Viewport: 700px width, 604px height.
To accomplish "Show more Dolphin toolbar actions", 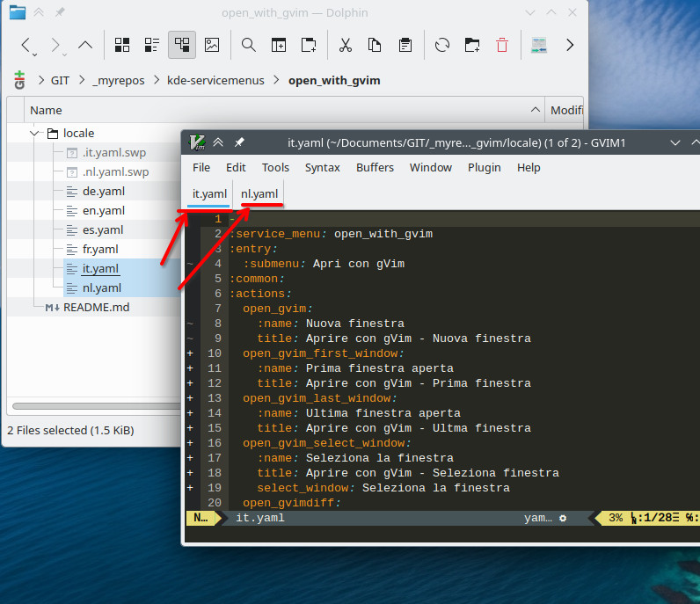I will [570, 45].
